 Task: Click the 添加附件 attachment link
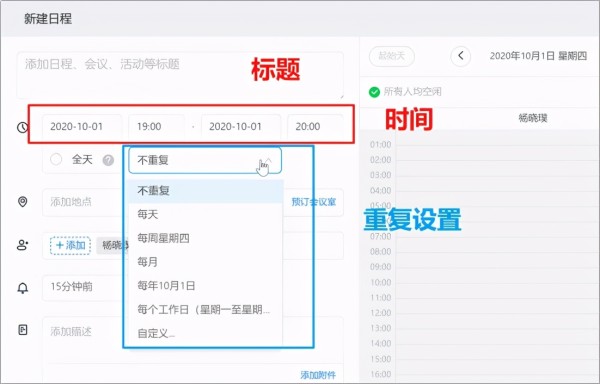tap(318, 375)
